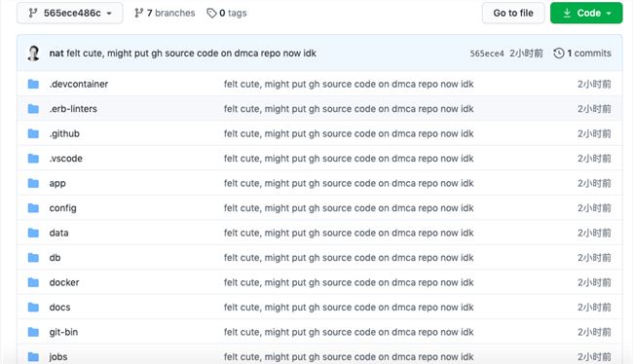Open the config directory name
Screen dimensions: 633x364
point(62,208)
